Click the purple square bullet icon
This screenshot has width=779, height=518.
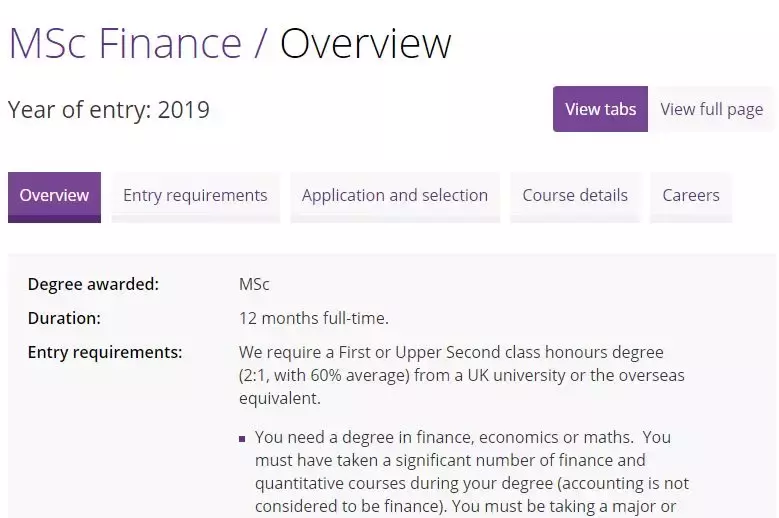[x=243, y=438]
